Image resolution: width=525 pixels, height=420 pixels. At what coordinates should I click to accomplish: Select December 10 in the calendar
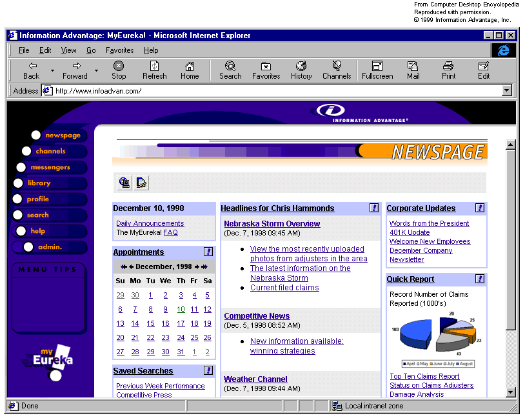click(181, 310)
